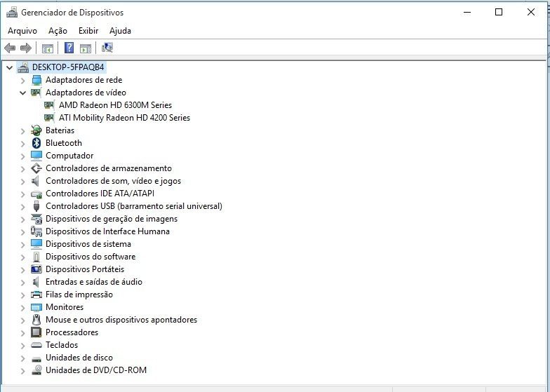Click the Dispositivos Portáteis icon

[x=36, y=269]
